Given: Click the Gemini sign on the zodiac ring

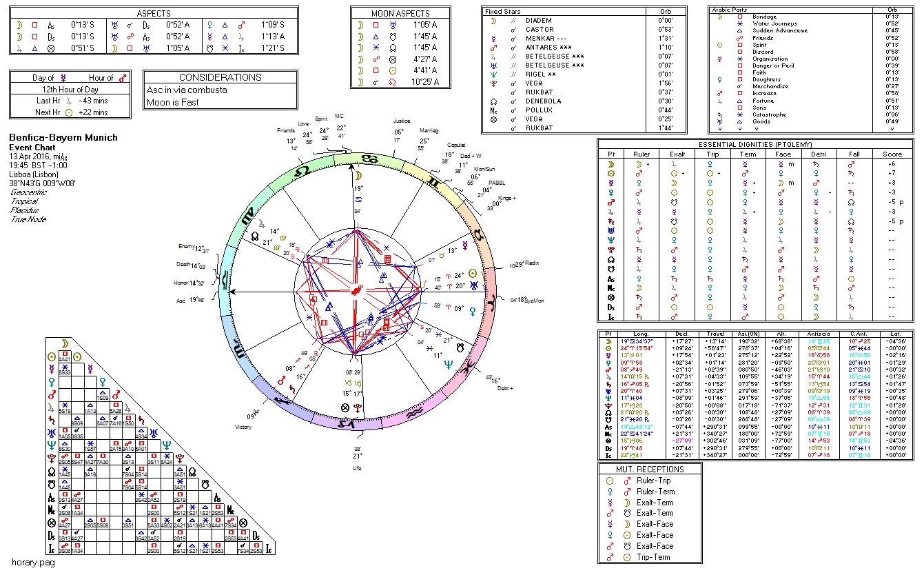Looking at the screenshot, I should click(x=434, y=181).
